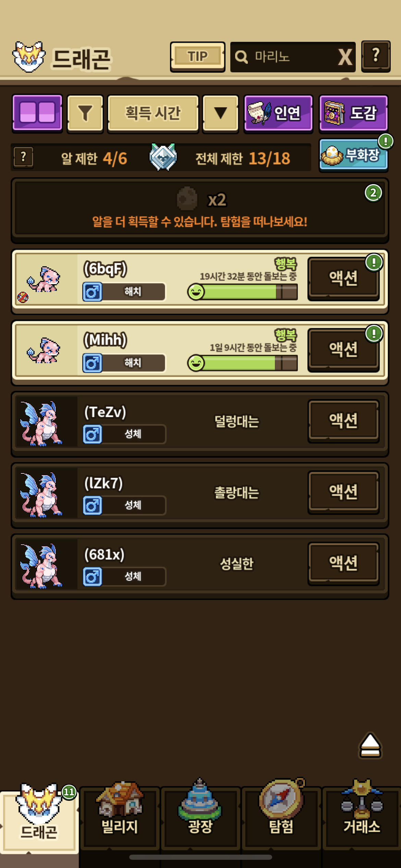
Task: Toggle the two-column grid view button
Action: pos(37,113)
